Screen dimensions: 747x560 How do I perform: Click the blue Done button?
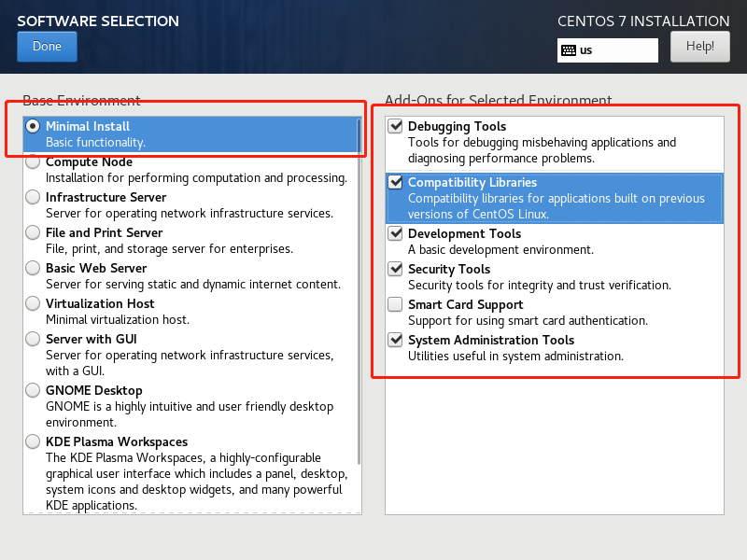point(47,47)
